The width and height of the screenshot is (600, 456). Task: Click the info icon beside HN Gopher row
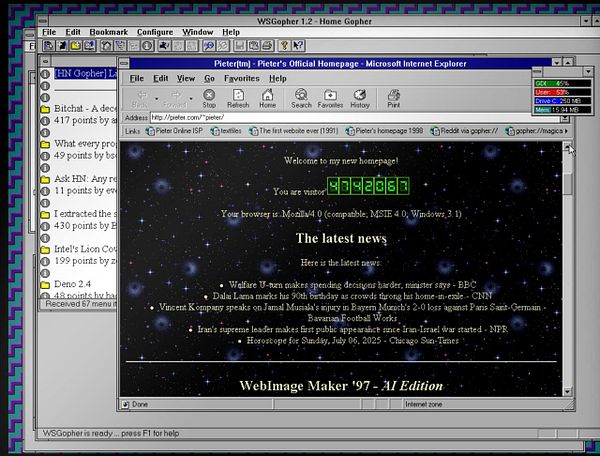pos(45,74)
